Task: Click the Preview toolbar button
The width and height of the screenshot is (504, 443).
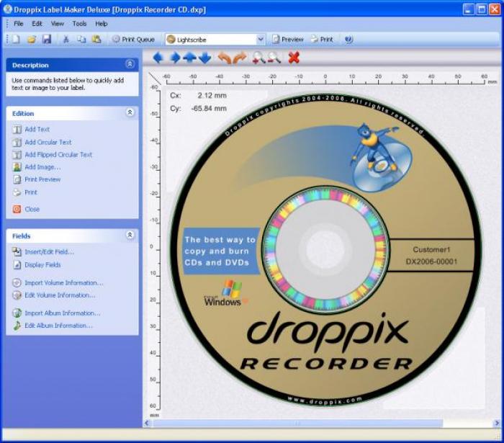Action: tap(288, 39)
